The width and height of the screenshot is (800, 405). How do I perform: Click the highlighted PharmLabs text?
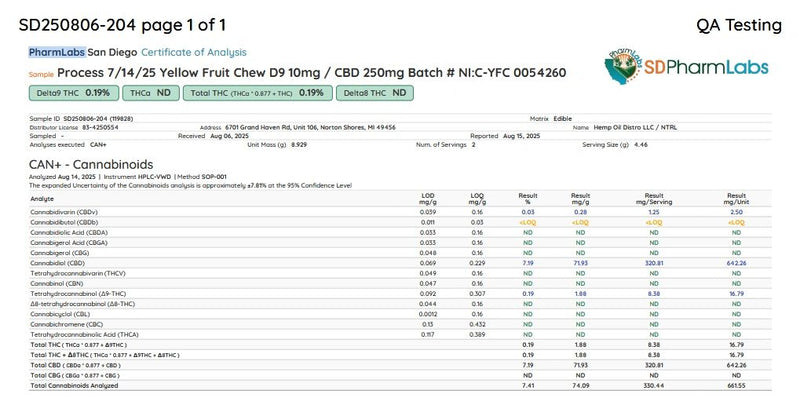point(56,52)
